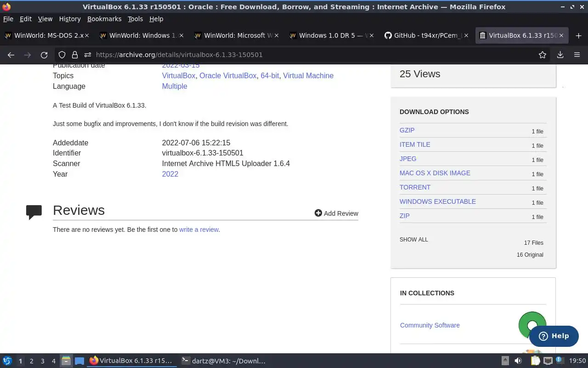588x368 pixels.
Task: Open the Virtual Machine topic link
Action: pyautogui.click(x=308, y=75)
